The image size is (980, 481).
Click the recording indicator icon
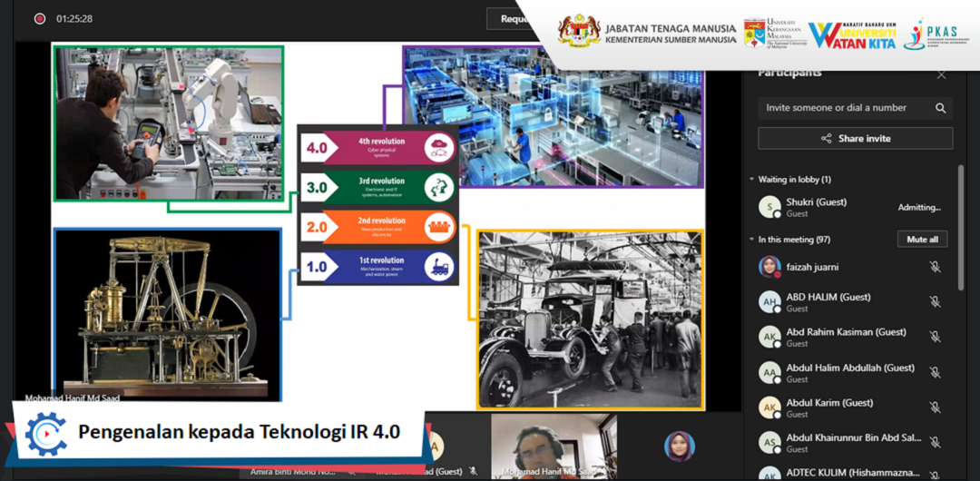40,18
